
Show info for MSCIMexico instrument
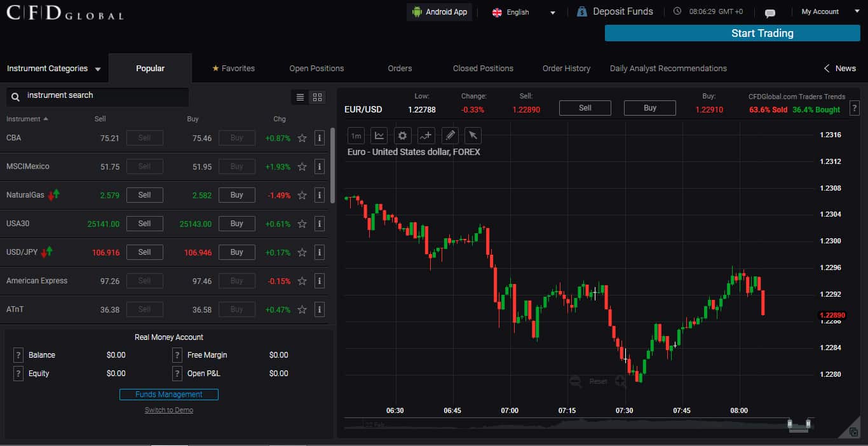pos(320,166)
